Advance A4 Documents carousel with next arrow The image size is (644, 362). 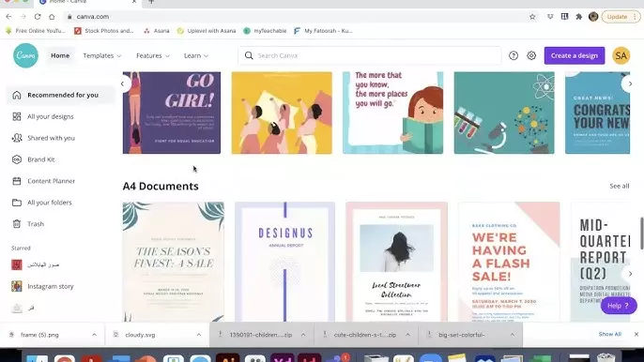[x=630, y=273]
